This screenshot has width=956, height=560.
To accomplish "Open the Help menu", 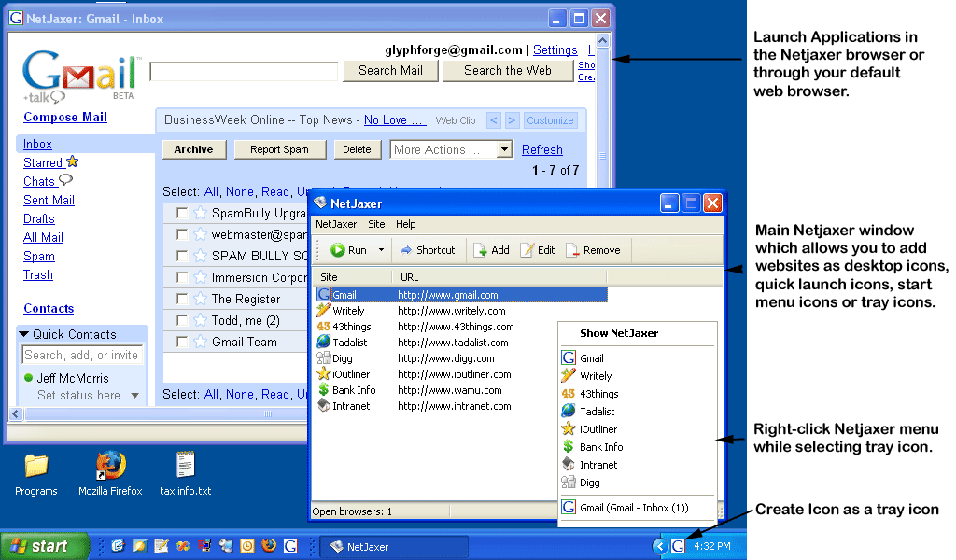I will [405, 224].
